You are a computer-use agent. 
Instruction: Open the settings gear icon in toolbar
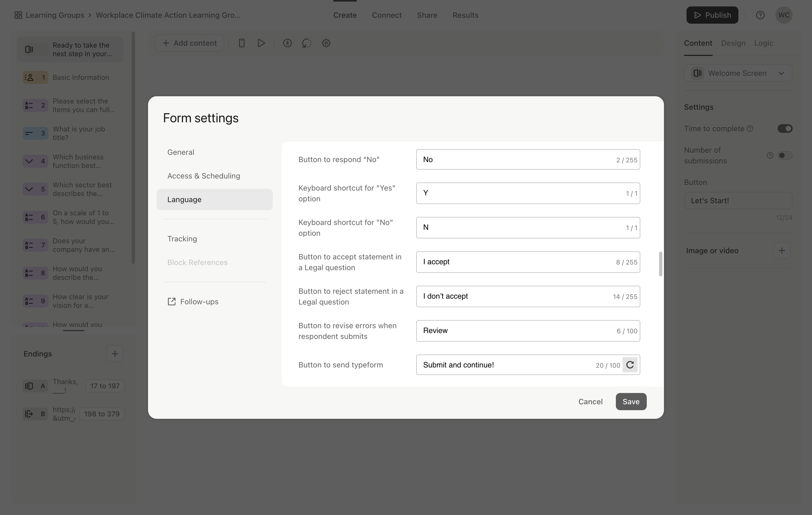coord(326,43)
